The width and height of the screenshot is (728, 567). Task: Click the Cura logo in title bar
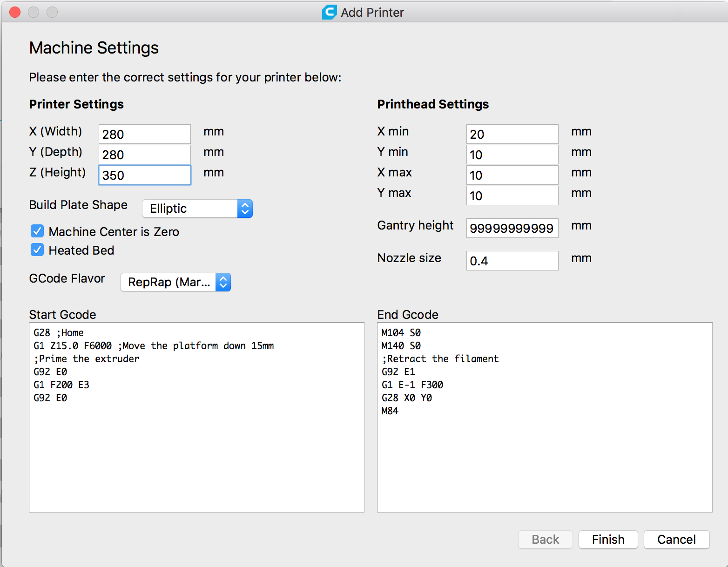tap(329, 12)
